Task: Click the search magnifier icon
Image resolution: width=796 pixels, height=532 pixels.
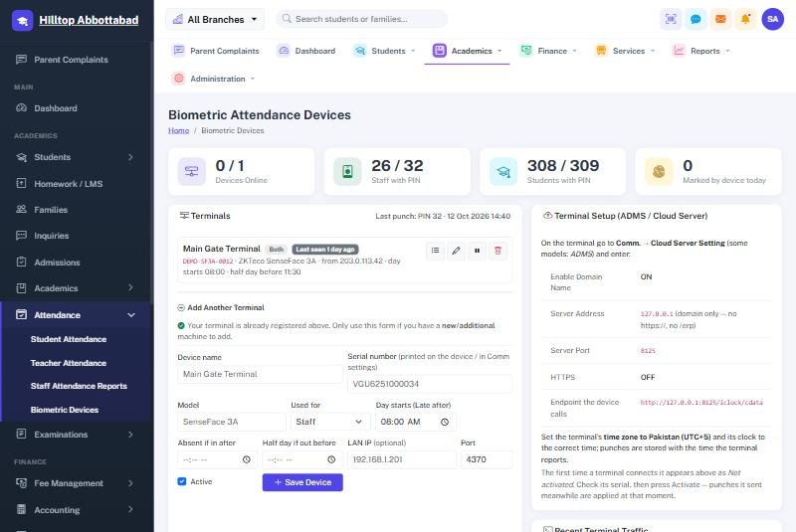Action: coord(287,19)
